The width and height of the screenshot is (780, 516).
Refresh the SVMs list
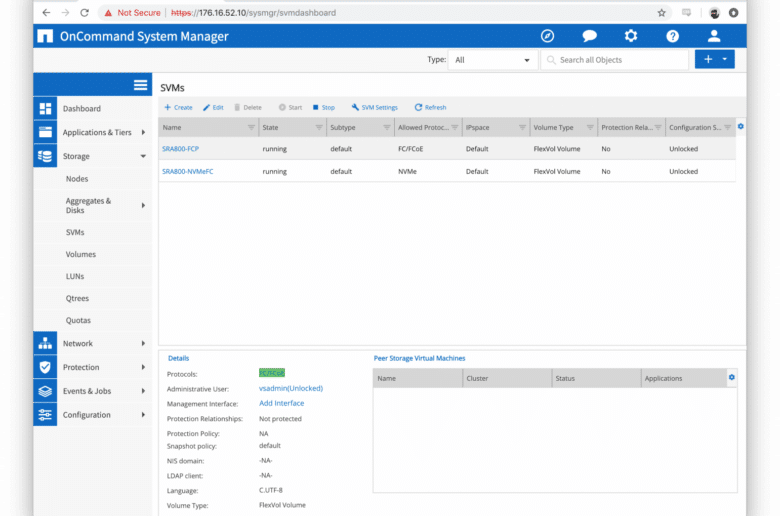click(431, 107)
